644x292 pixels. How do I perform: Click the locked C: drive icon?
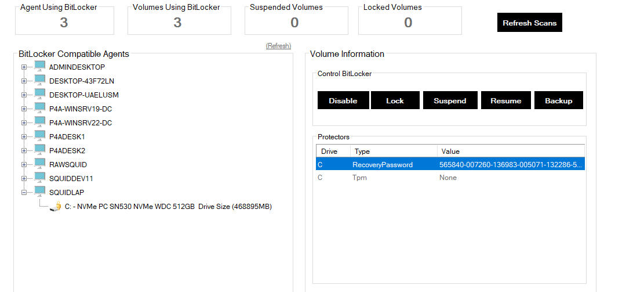click(x=56, y=206)
